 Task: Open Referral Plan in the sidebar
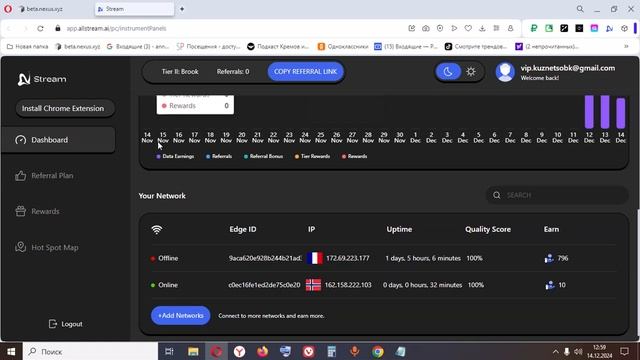(x=44, y=176)
